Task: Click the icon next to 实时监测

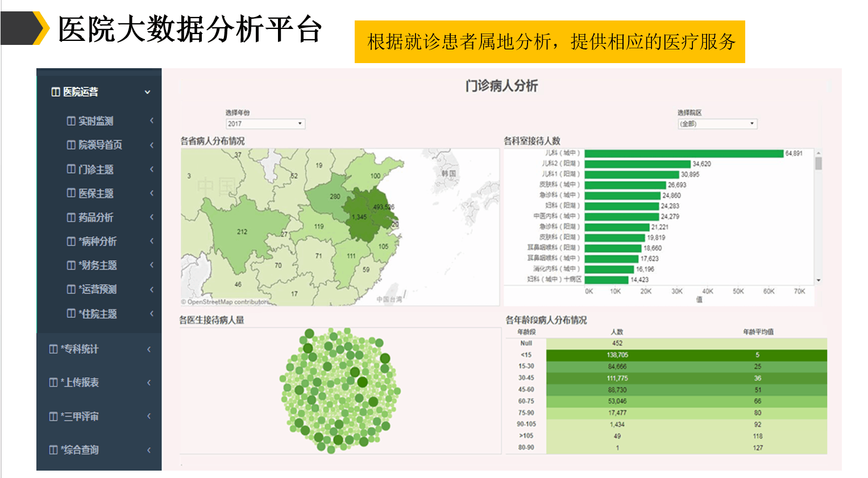Action: [x=71, y=121]
